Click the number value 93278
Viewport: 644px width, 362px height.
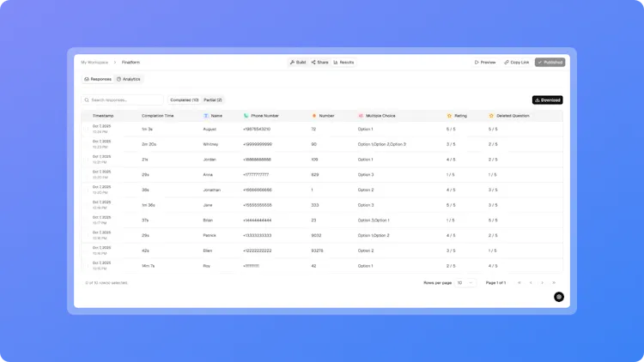pyautogui.click(x=317, y=250)
